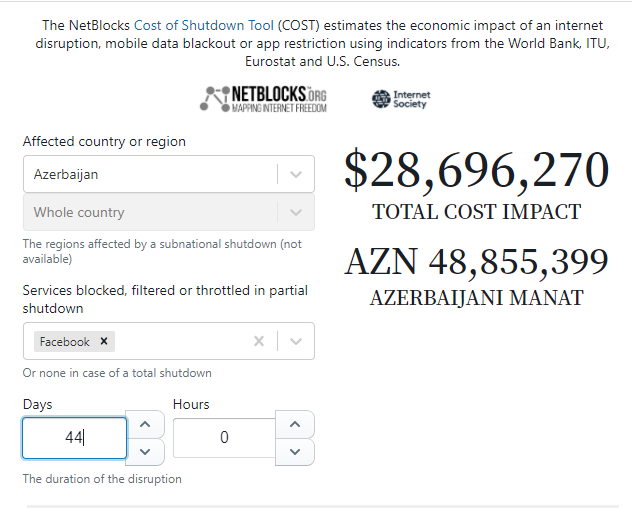The width and height of the screenshot is (632, 508).
Task: Open the Cost of Shutdown Tool link
Action: point(204,25)
